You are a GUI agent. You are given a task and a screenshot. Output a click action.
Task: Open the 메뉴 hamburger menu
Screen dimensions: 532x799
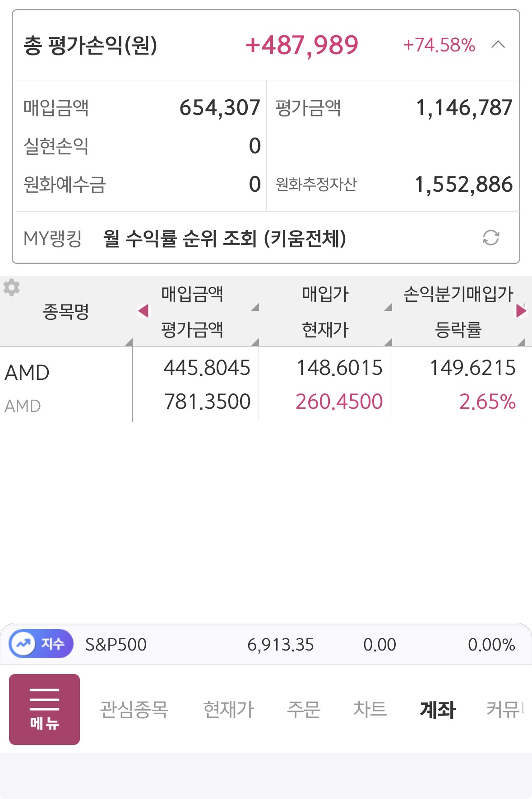click(x=44, y=709)
